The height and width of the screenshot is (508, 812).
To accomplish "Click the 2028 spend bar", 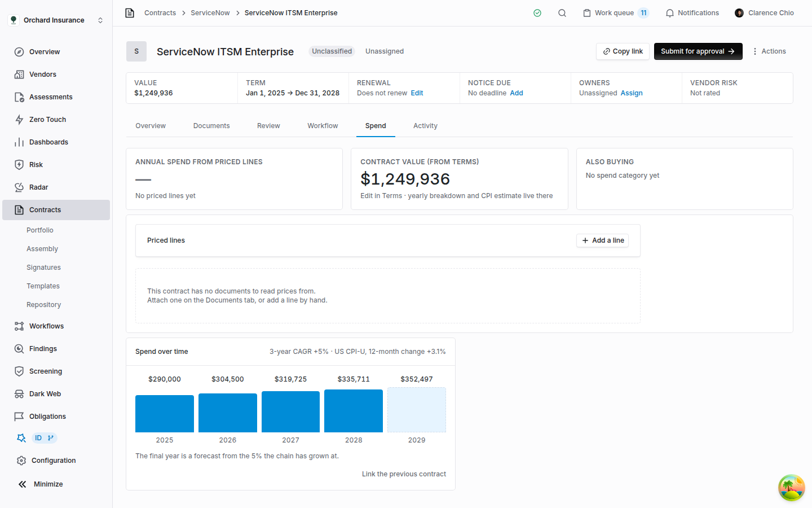I will tap(354, 411).
